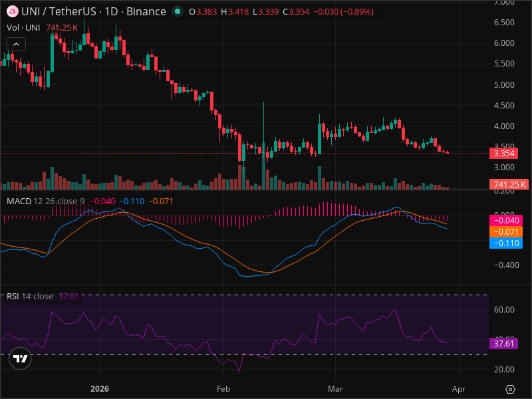532x399 pixels.
Task: Open the UNI / TetherUS symbol title
Action: point(94,12)
